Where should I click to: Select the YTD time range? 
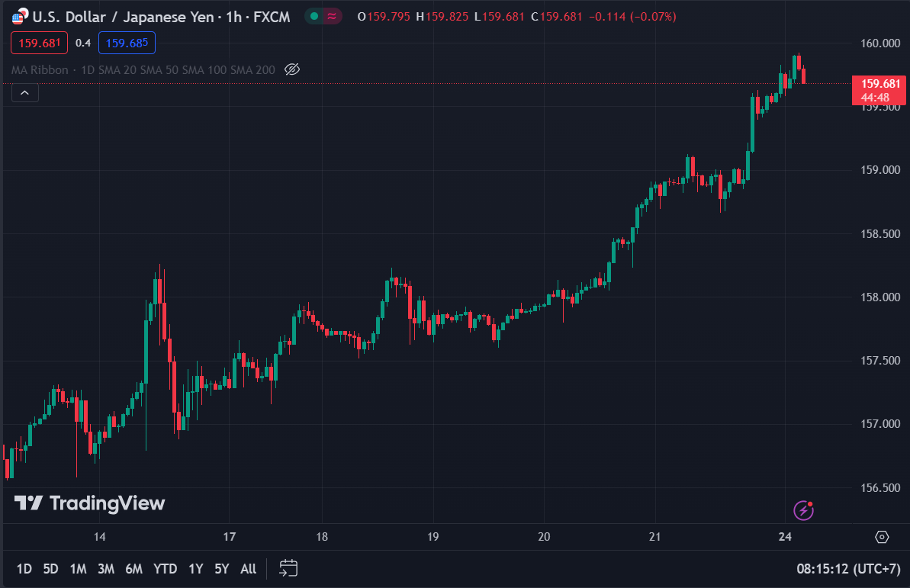coord(166,569)
